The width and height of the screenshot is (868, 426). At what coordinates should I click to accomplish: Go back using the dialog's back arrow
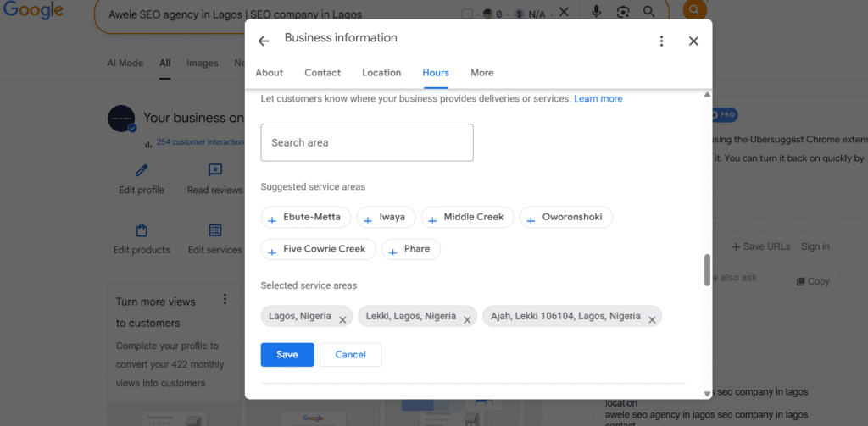pyautogui.click(x=264, y=41)
